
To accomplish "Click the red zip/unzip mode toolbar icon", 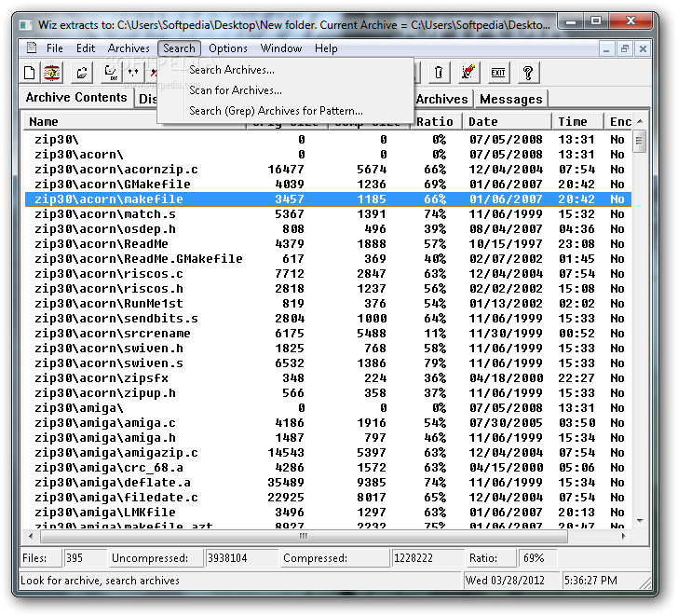I will [x=52, y=73].
